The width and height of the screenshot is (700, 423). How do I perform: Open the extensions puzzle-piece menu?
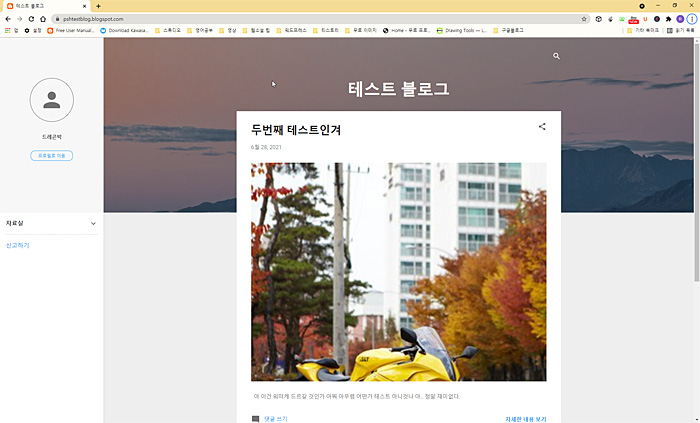point(668,19)
